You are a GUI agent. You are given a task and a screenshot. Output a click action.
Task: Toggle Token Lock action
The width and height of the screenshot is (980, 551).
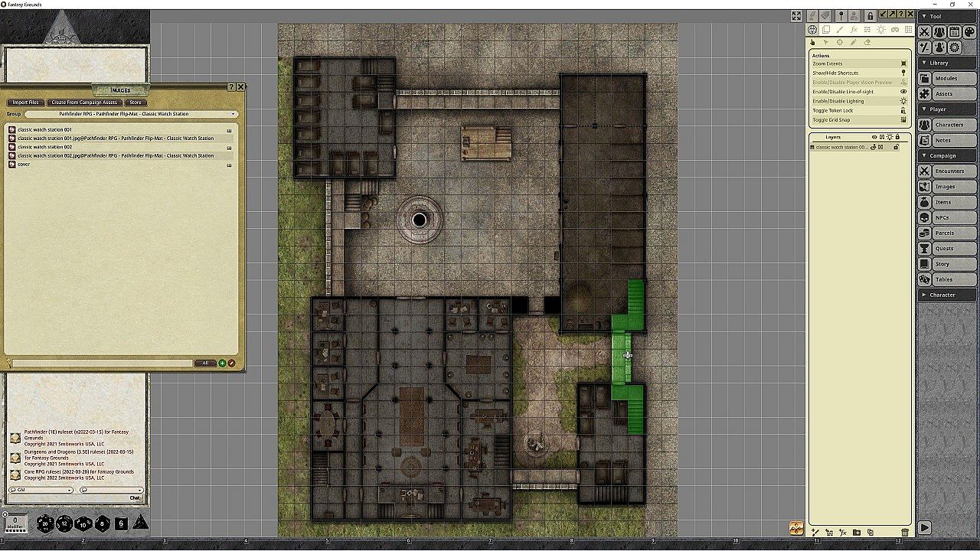point(859,110)
